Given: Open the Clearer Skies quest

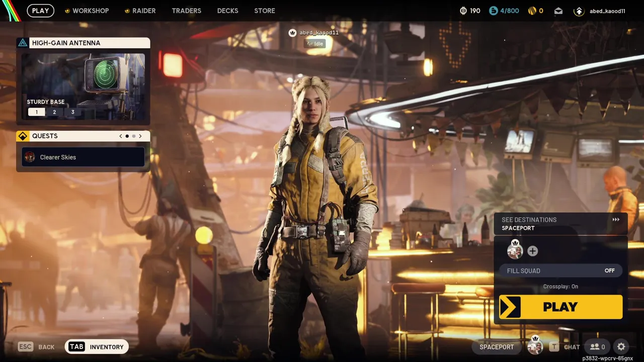Looking at the screenshot, I should 83,157.
